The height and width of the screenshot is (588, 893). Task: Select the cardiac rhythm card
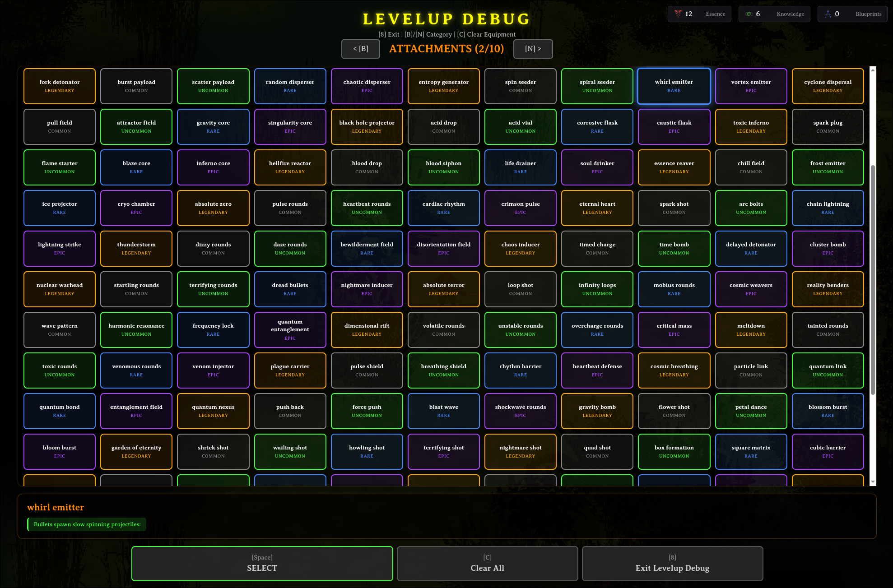pyautogui.click(x=444, y=208)
